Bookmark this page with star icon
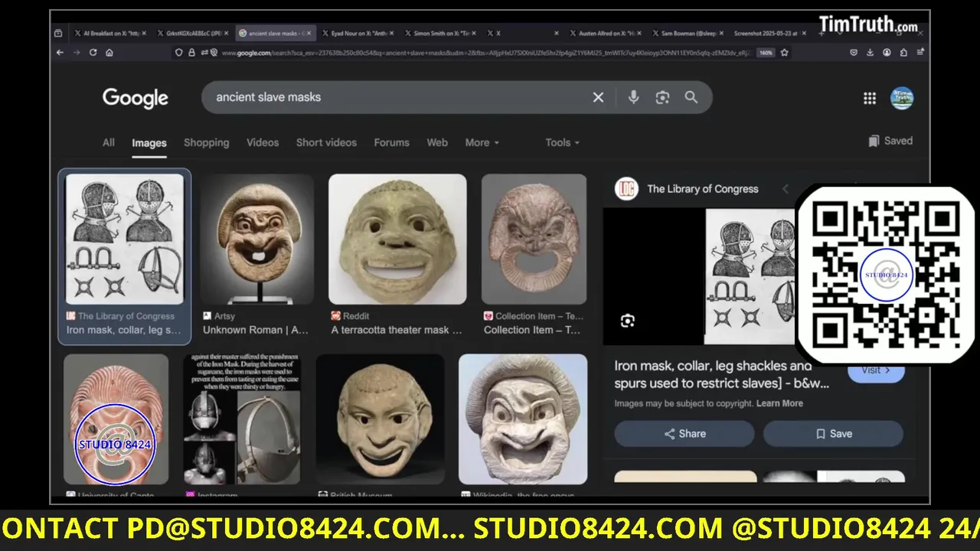Screen dimensions: 980x551 (x=784, y=53)
